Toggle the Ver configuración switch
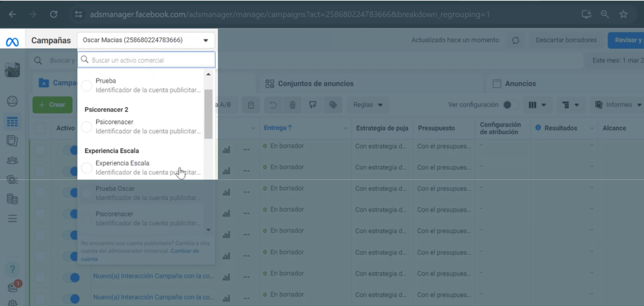Viewport: 644px width, 306px height. coord(511,105)
